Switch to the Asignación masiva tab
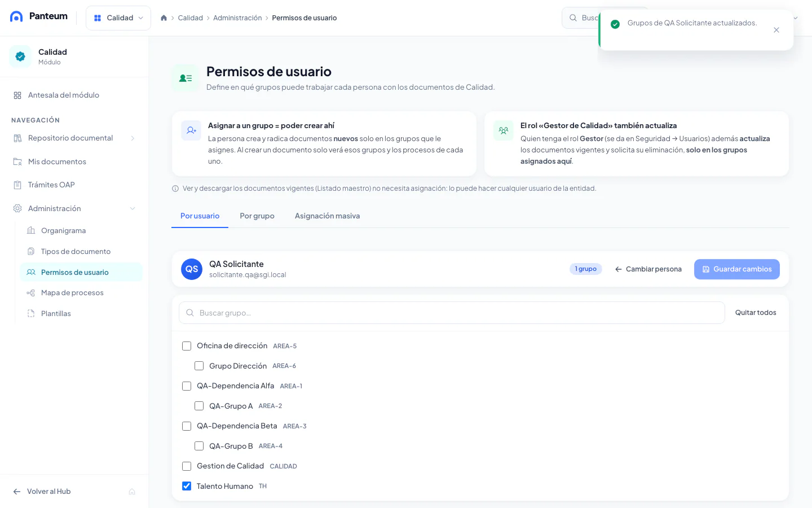 pos(327,216)
